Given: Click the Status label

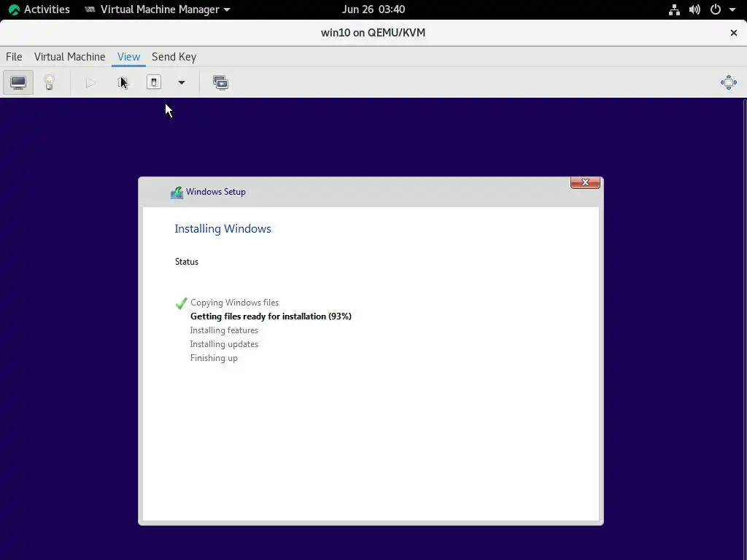Looking at the screenshot, I should point(186,262).
